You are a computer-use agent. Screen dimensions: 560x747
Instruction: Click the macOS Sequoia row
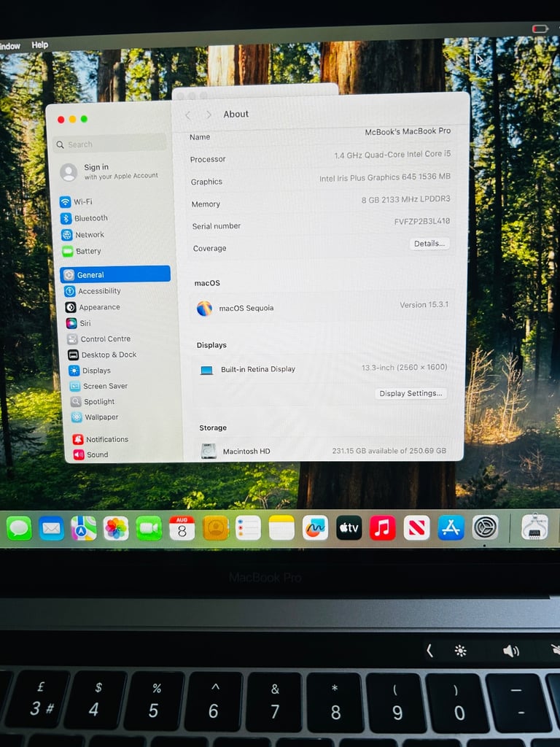click(x=323, y=307)
